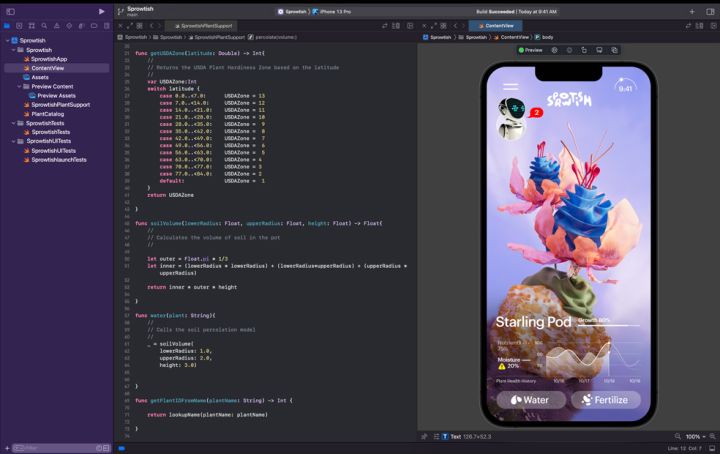Click the Run build play button
The width and height of the screenshot is (720, 454).
tap(101, 11)
